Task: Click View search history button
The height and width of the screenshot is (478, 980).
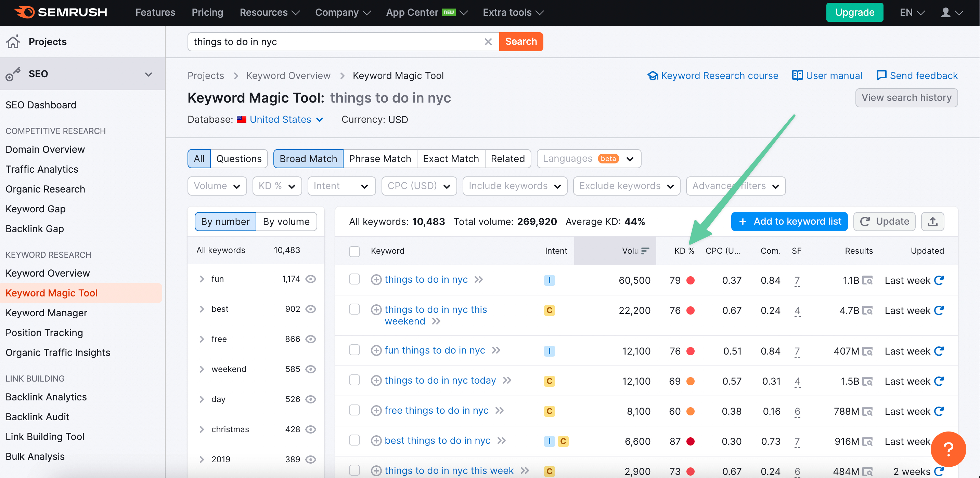Action: click(x=906, y=98)
